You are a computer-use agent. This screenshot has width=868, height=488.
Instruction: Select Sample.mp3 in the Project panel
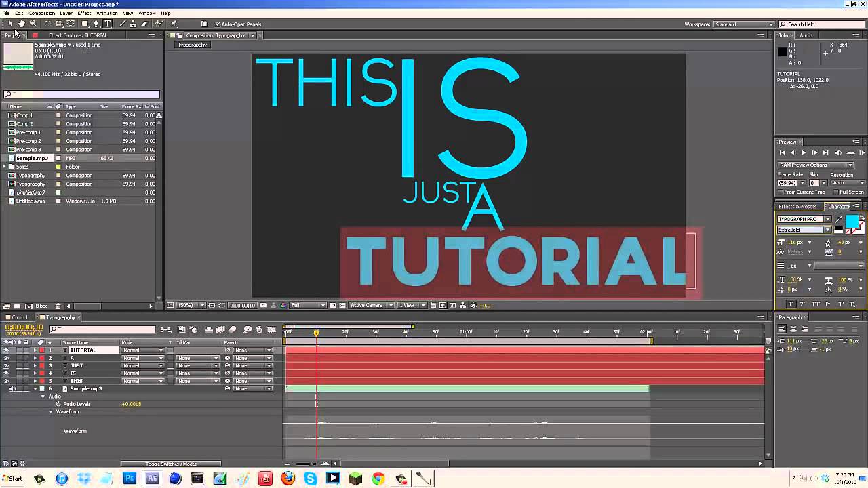pos(32,158)
